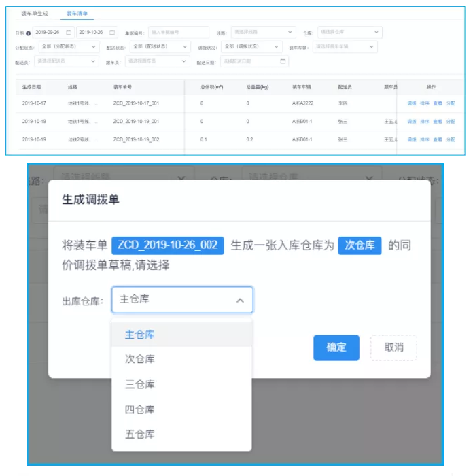The width and height of the screenshot is (473, 476).
Task: Choose 五仓库 from the dropdown list
Action: click(181, 434)
